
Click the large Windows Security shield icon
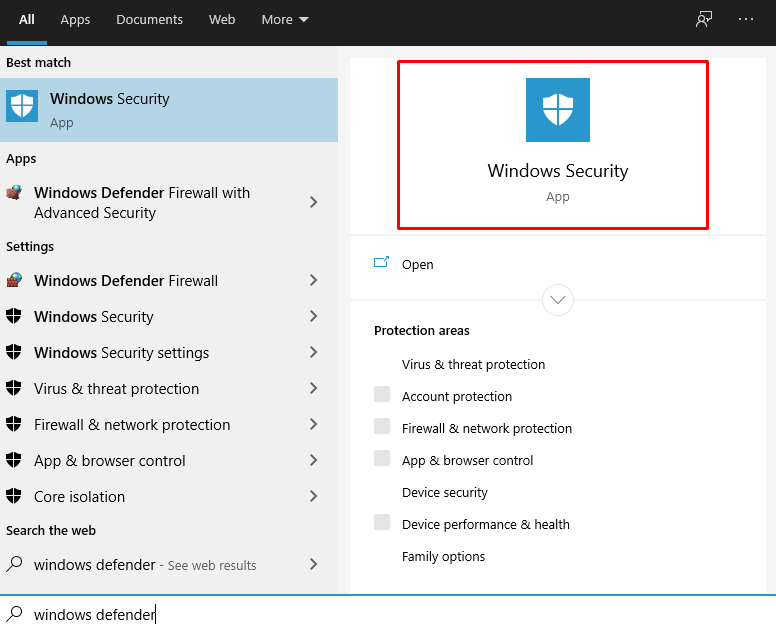[557, 110]
